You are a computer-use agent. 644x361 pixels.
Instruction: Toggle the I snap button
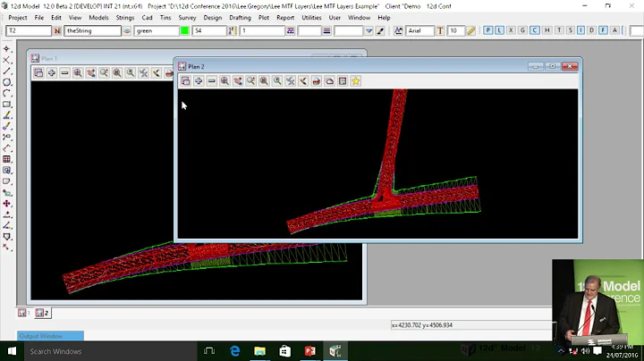pos(580,30)
